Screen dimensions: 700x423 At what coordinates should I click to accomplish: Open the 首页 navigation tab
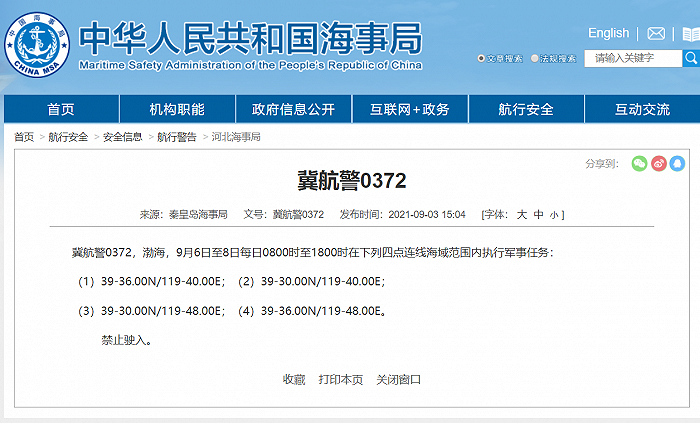61,109
